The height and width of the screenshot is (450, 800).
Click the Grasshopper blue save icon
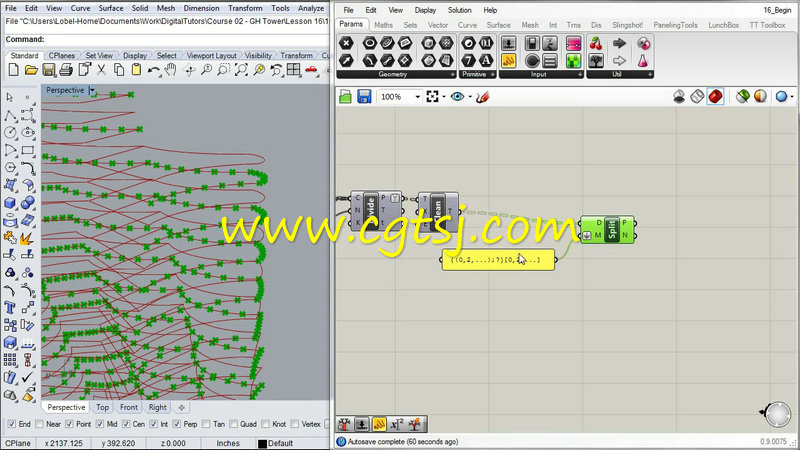364,96
